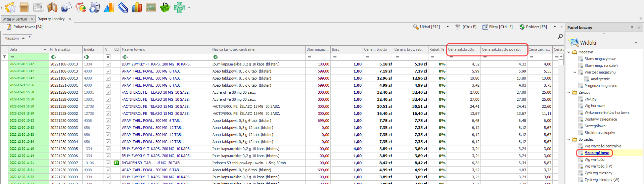Open the chalkboard icon in the toolbar
Image resolution: width=644 pixels, height=184 pixels.
pos(151,7)
